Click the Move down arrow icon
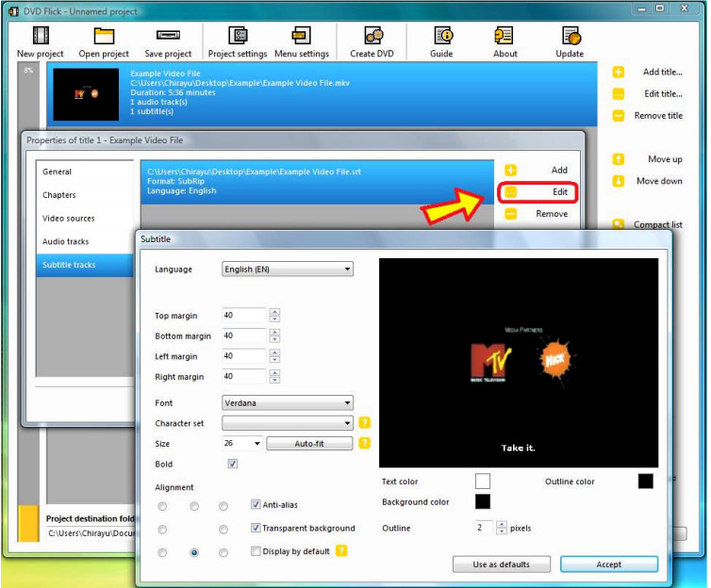 click(619, 181)
